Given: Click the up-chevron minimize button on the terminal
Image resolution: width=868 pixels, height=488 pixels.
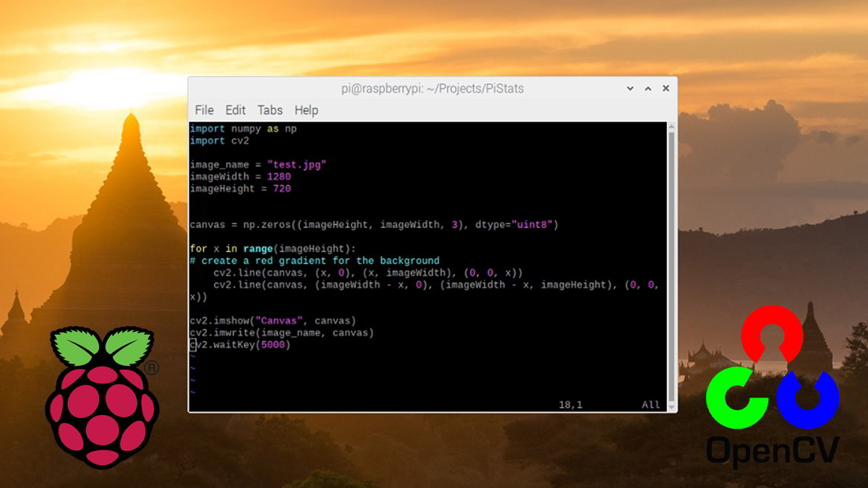Looking at the screenshot, I should (647, 87).
